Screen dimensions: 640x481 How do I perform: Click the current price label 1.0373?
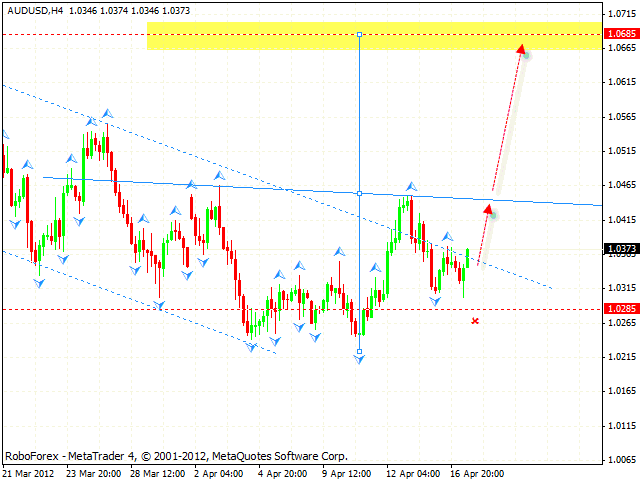click(620, 249)
